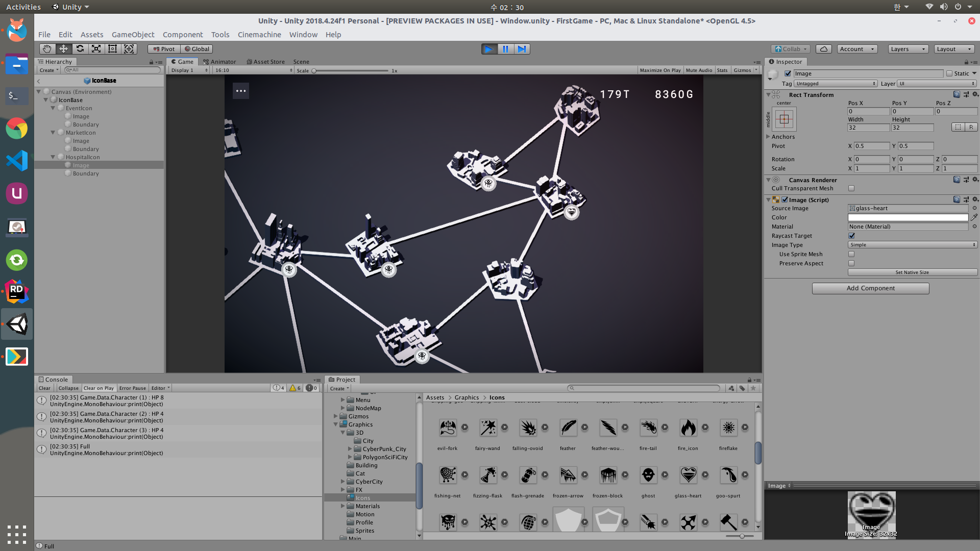Select the Rotate tool in toolbar
The image size is (980, 551).
pos(80,49)
